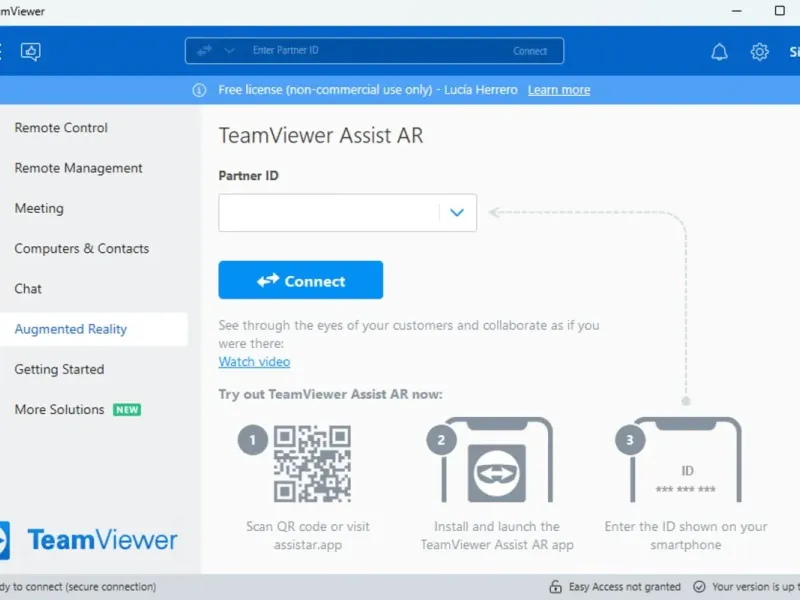Click the info icon in license banner
The height and width of the screenshot is (600, 800).
199,90
